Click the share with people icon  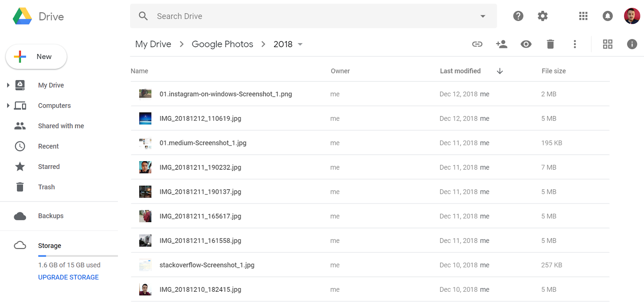pyautogui.click(x=502, y=44)
